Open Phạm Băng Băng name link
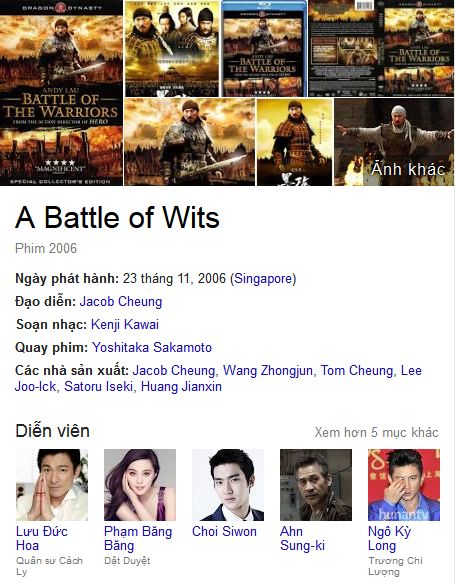455x583 pixels. coord(138,538)
